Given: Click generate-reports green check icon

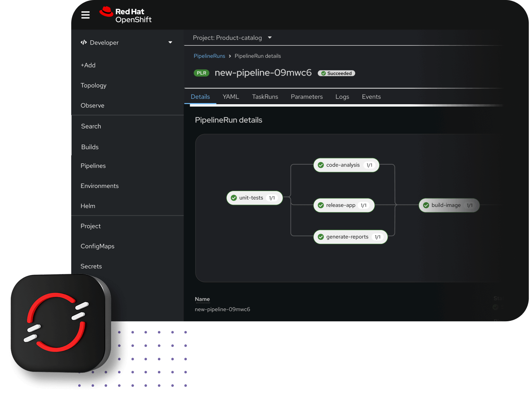Looking at the screenshot, I should pyautogui.click(x=321, y=237).
